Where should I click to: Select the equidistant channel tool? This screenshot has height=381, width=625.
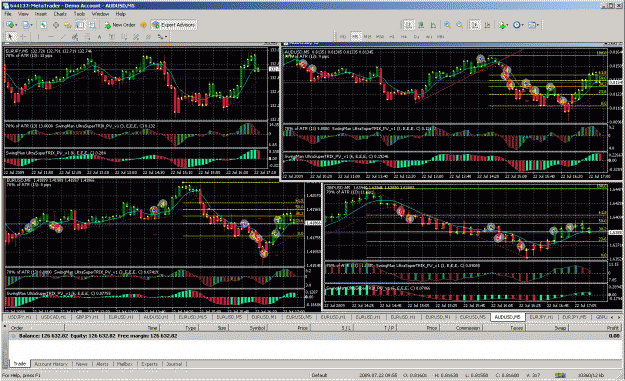[x=75, y=37]
